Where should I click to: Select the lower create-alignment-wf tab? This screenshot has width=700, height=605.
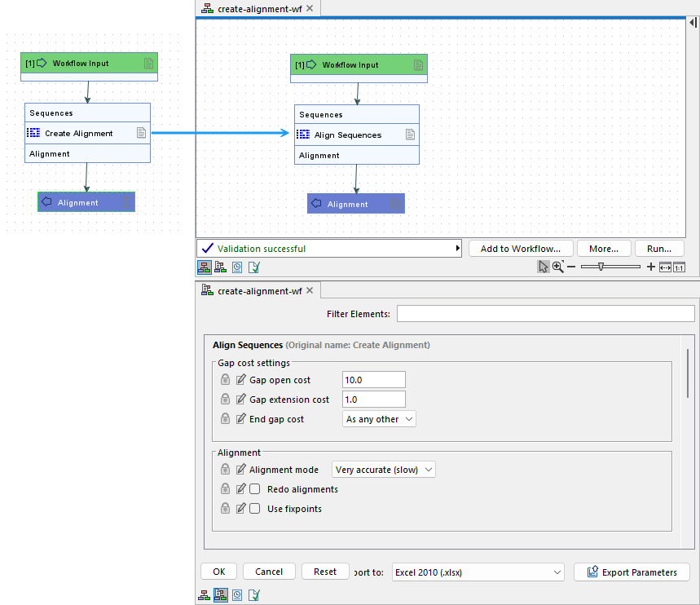tap(253, 289)
